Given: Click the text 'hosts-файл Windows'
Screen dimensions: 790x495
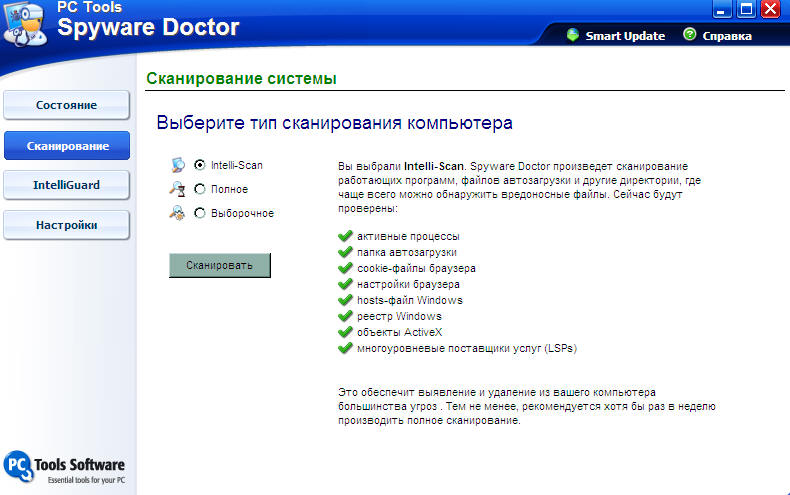Looking at the screenshot, I should (410, 300).
